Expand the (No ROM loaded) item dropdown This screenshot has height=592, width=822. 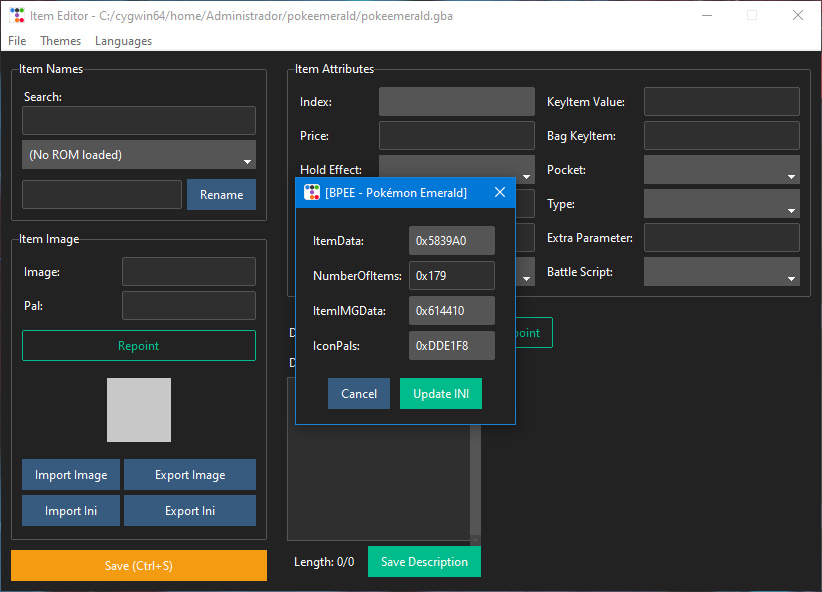point(139,155)
